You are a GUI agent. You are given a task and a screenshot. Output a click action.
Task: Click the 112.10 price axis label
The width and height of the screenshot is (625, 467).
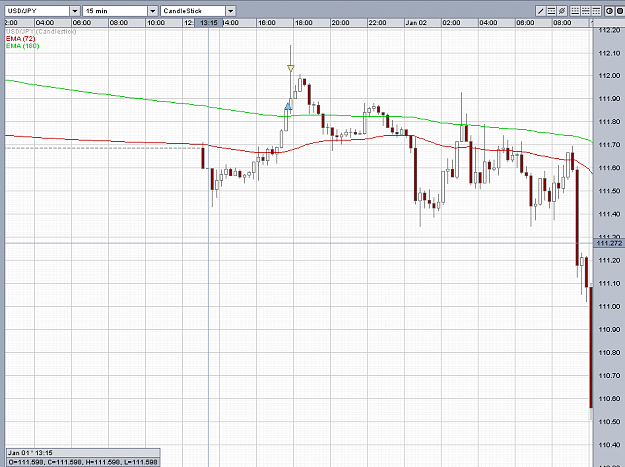(x=610, y=53)
